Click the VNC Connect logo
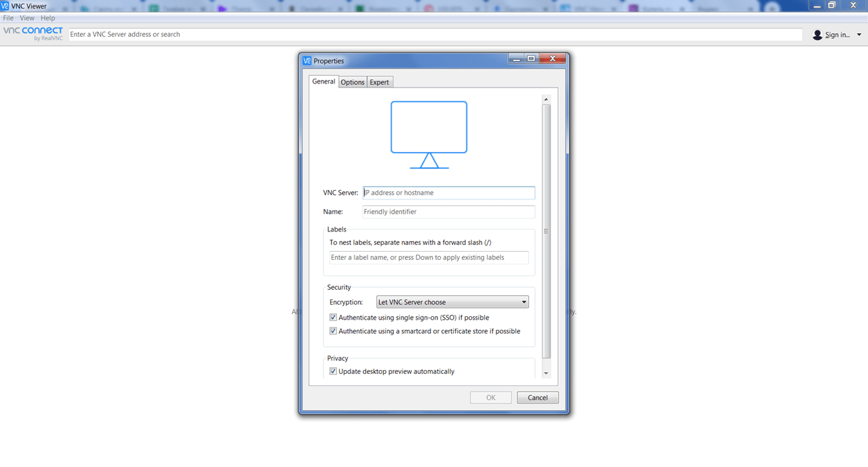The width and height of the screenshot is (868, 467). pos(33,34)
